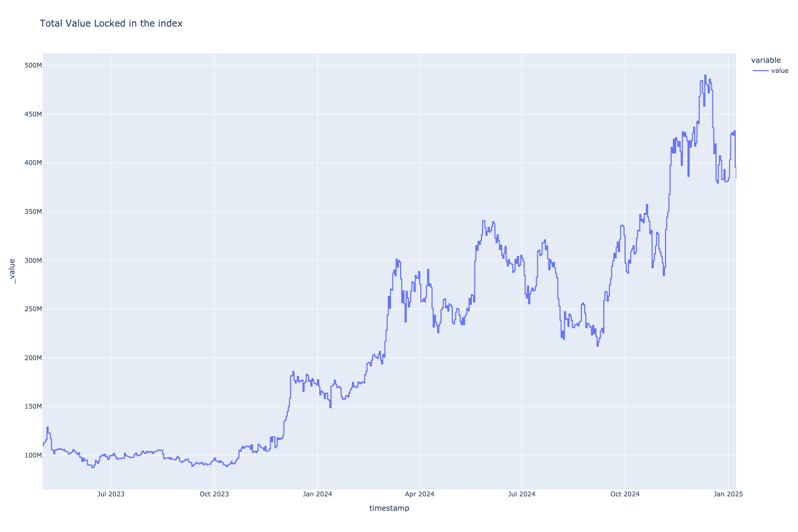Image resolution: width=798 pixels, height=532 pixels.
Task: Click the 'timestamp' x-axis title
Action: [x=389, y=508]
